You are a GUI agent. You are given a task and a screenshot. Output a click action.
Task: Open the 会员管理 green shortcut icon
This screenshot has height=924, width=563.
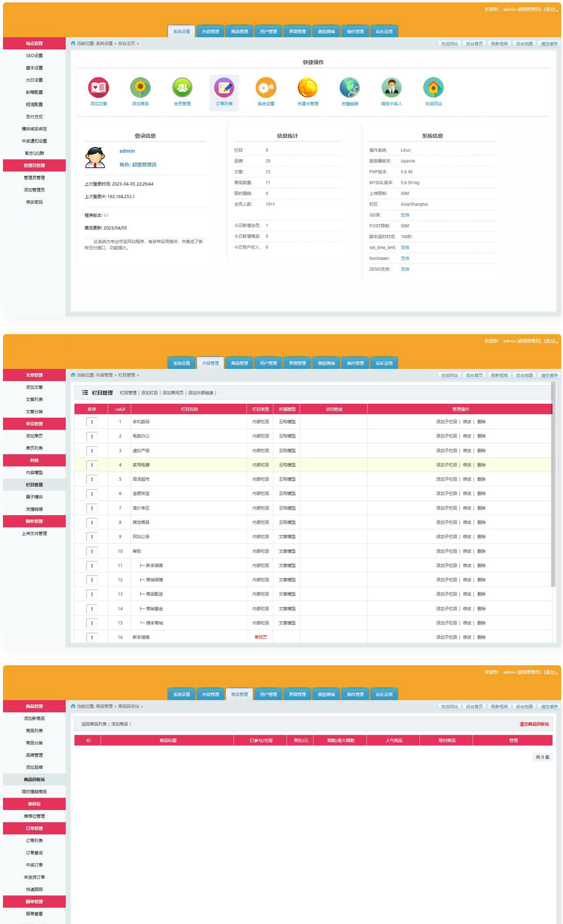(182, 88)
